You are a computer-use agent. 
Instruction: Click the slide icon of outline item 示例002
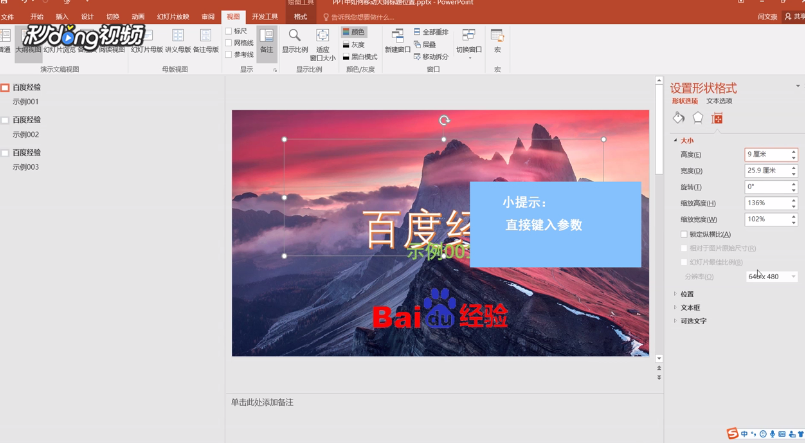5,120
